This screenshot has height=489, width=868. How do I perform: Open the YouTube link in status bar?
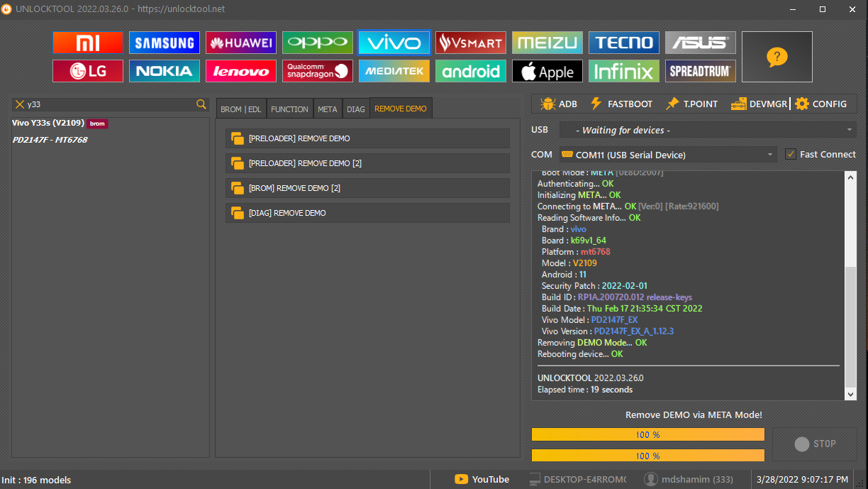click(x=482, y=479)
